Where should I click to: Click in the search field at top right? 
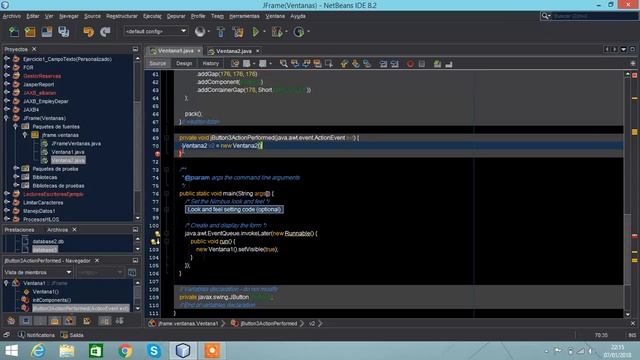(595, 16)
